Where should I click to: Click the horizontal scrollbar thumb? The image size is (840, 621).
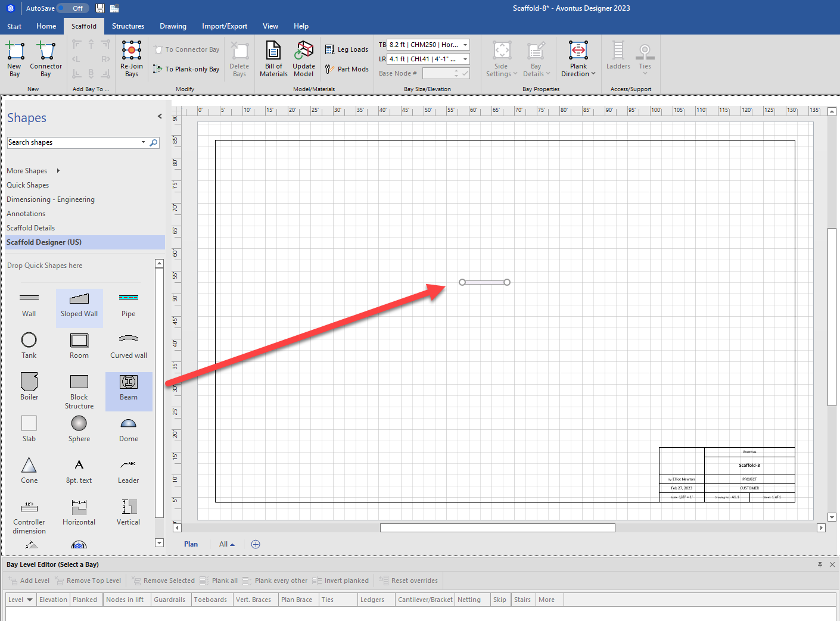tap(497, 528)
